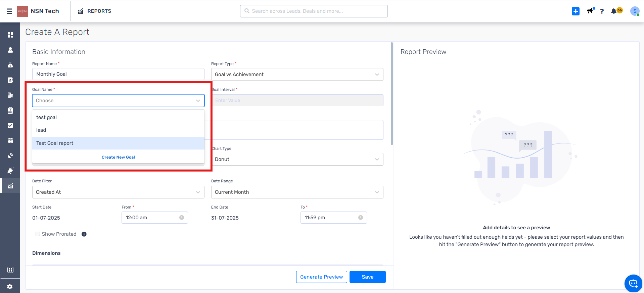Open the Deals money bag icon
Image resolution: width=644 pixels, height=293 pixels.
click(x=10, y=65)
